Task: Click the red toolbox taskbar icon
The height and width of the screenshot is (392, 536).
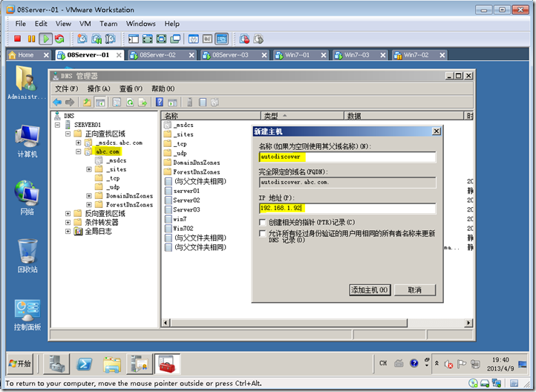Action: pos(167,364)
